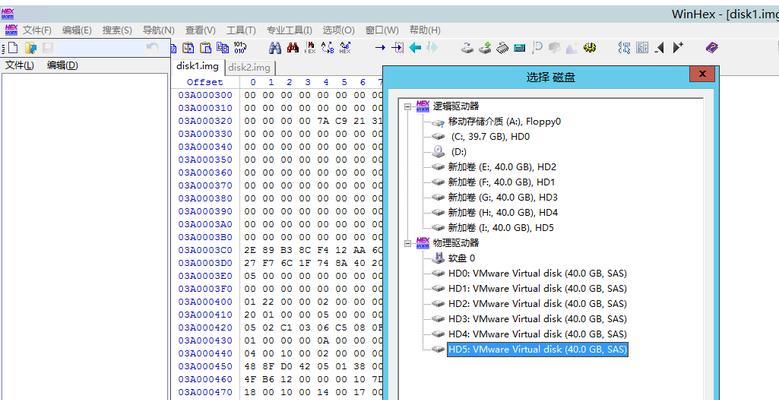Switch to the disk2.img tab
779x400 pixels.
[249, 68]
